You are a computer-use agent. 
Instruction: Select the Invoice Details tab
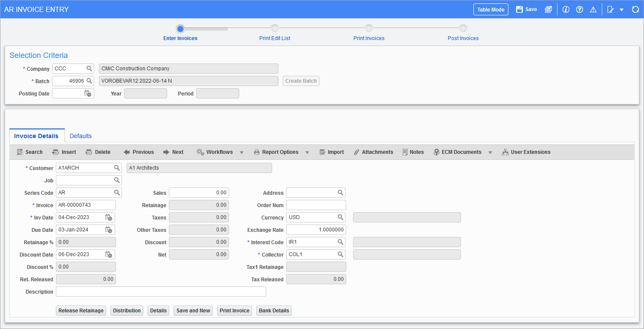tap(37, 136)
